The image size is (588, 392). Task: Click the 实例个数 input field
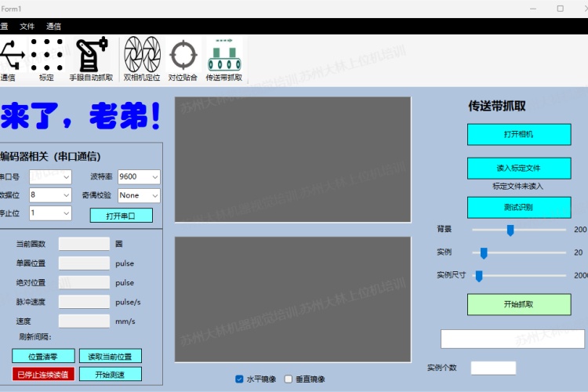(x=493, y=368)
